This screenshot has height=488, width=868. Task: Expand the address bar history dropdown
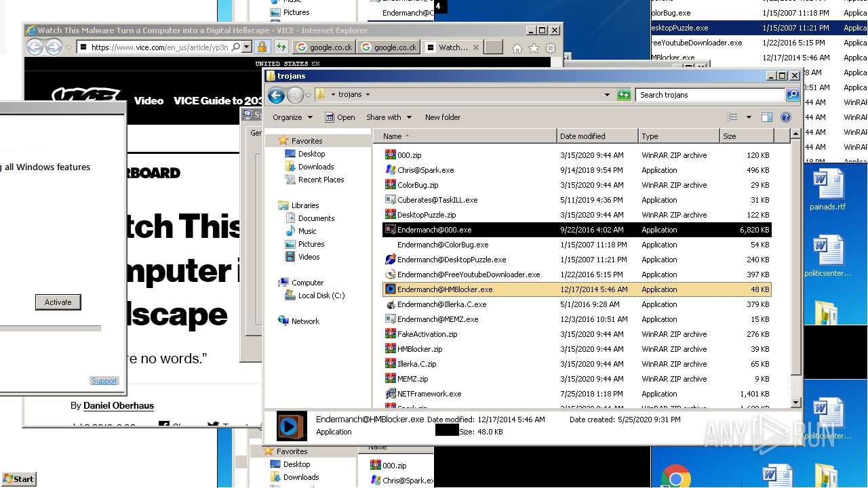pos(607,95)
